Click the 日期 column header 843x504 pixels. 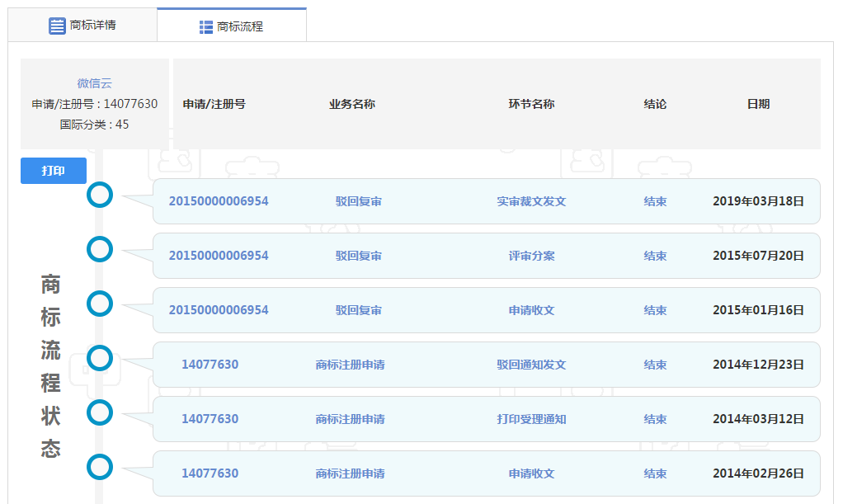[758, 104]
